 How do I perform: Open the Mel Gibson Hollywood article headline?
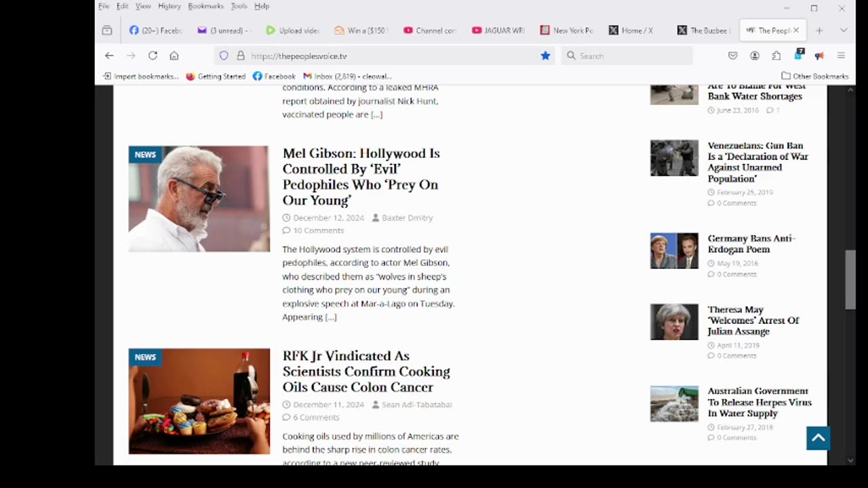[361, 176]
